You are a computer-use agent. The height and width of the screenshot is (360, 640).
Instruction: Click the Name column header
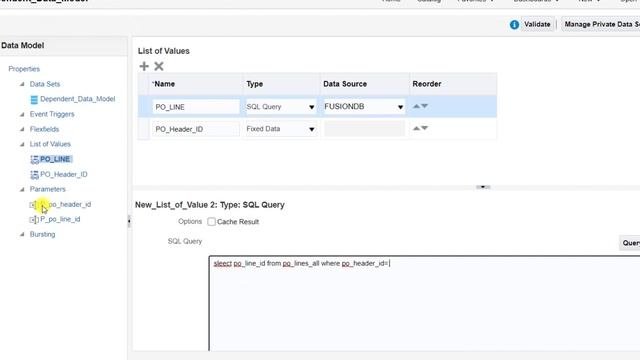[x=196, y=84]
